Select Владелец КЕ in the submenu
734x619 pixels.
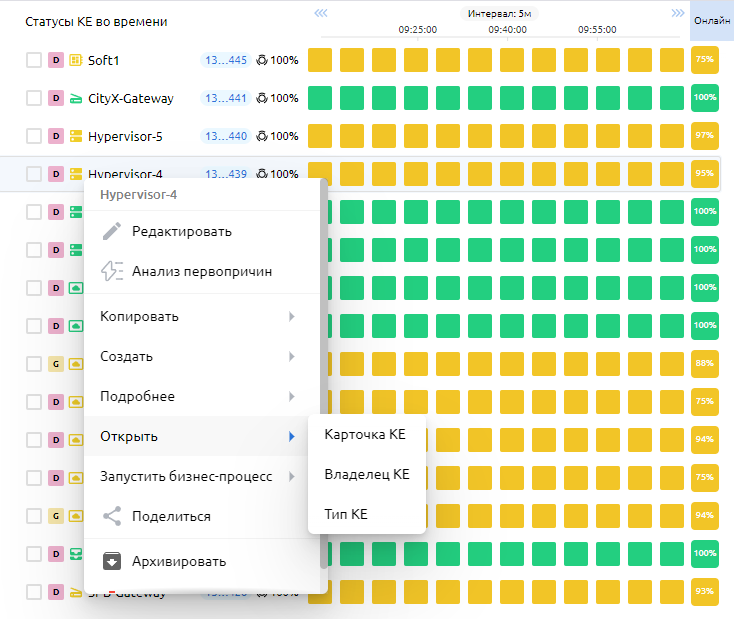coord(367,474)
